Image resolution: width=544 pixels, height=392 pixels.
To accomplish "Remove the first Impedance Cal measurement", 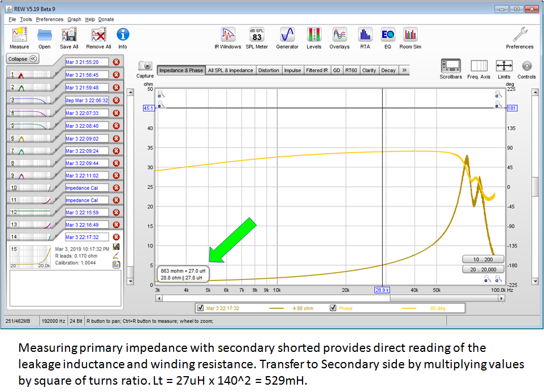I will [x=116, y=188].
